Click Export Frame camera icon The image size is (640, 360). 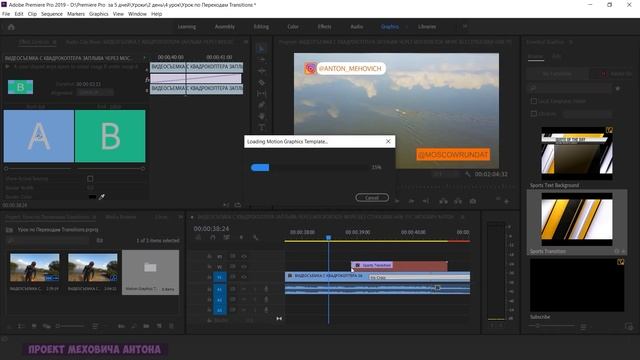tap(473, 201)
